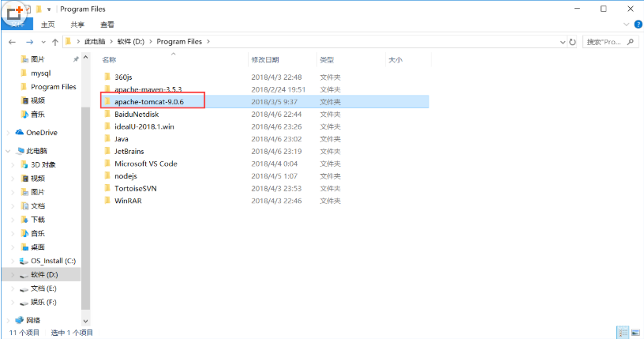Open the 主页 ribbon tab

pos(47,24)
